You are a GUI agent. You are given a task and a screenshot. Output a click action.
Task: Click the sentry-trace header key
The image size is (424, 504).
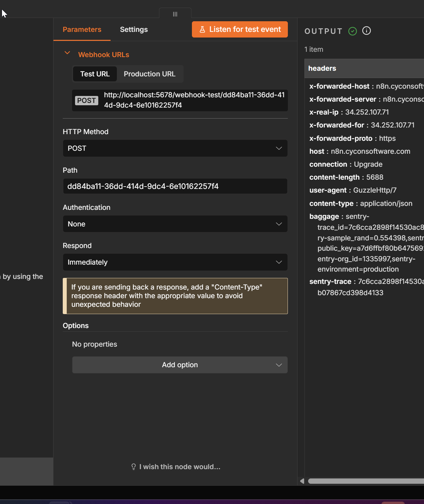point(330,282)
